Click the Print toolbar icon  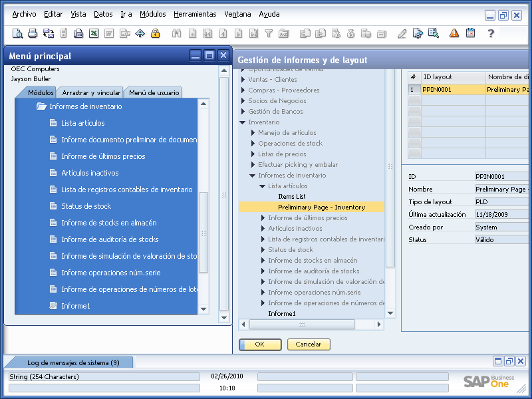31,33
